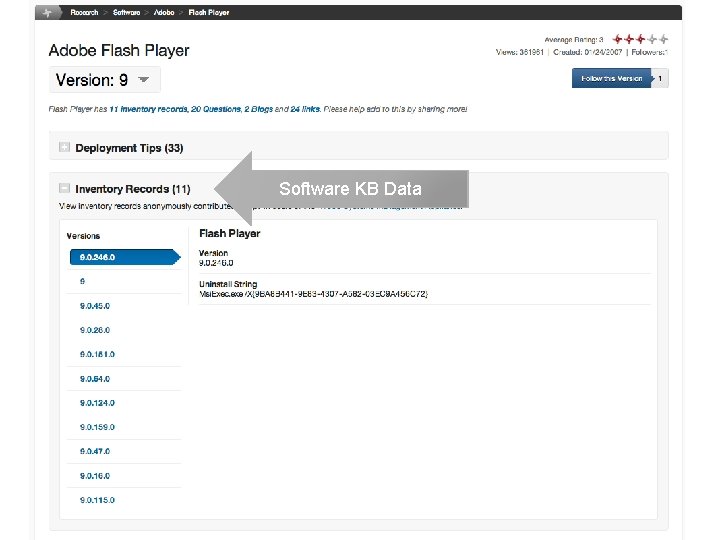Image resolution: width=720 pixels, height=540 pixels.
Task: Open Research breadcrumb link
Action: [84, 12]
